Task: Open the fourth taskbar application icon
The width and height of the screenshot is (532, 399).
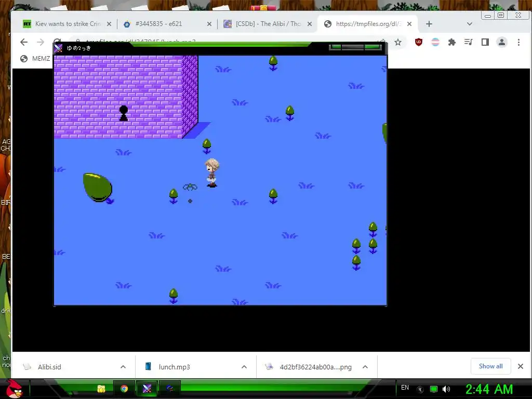Action: point(170,389)
